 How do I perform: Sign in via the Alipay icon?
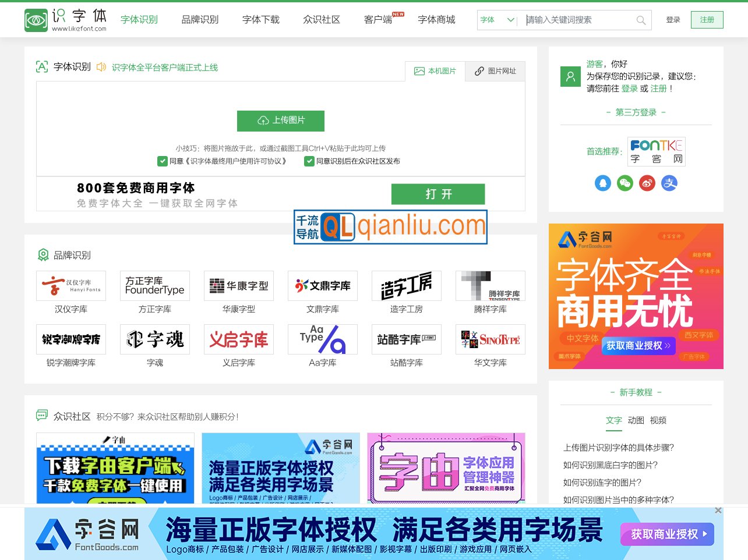coord(669,183)
